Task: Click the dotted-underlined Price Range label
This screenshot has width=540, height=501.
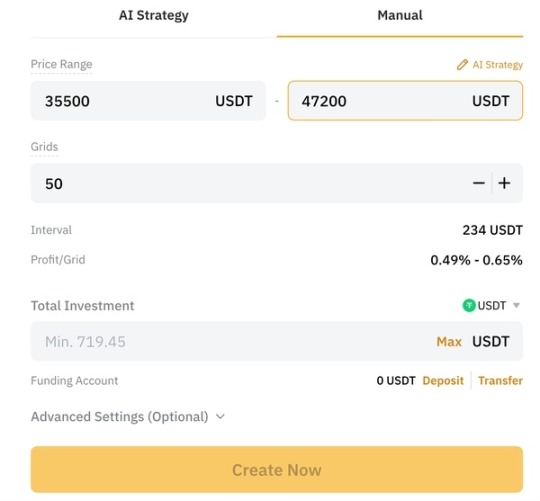Action: point(61,64)
